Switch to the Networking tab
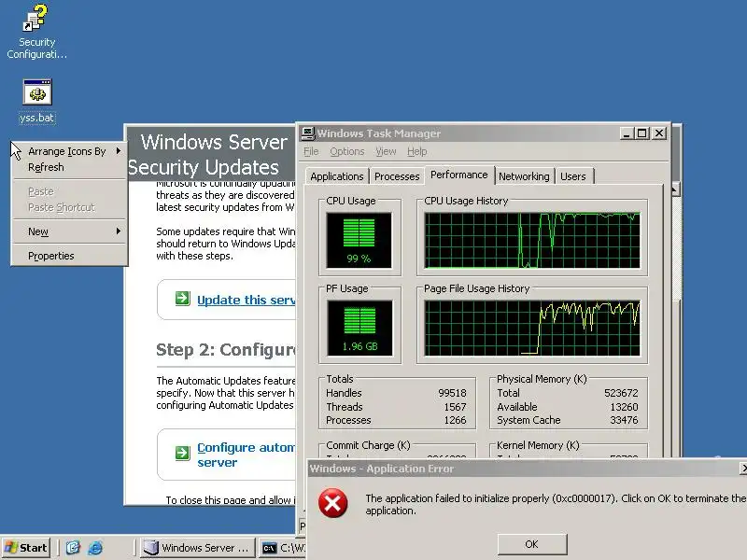Screen dimensions: 747x560 click(524, 176)
